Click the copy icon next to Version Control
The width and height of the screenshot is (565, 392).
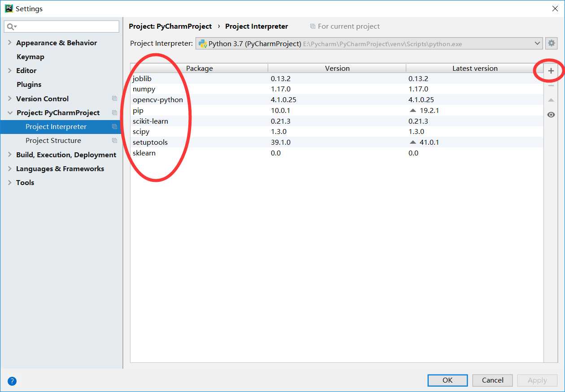[114, 99]
